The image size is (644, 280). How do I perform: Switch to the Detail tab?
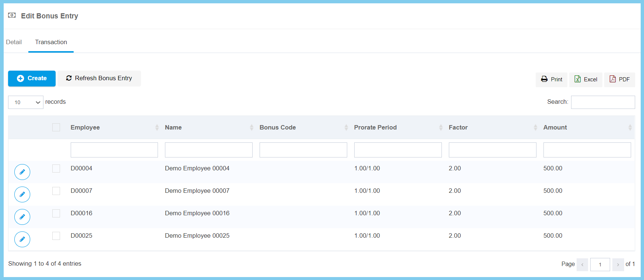[14, 42]
